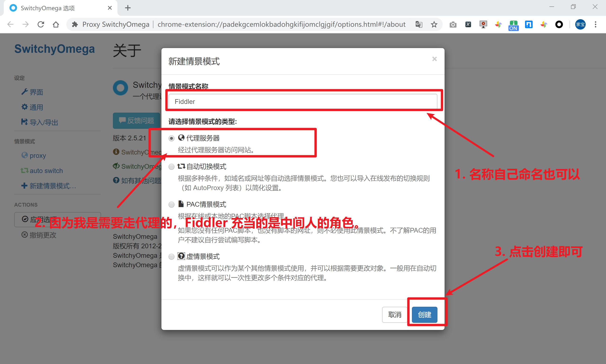Click the plus icon beside 新建情景模式
Viewport: 606px width, 364px height.
click(x=24, y=186)
